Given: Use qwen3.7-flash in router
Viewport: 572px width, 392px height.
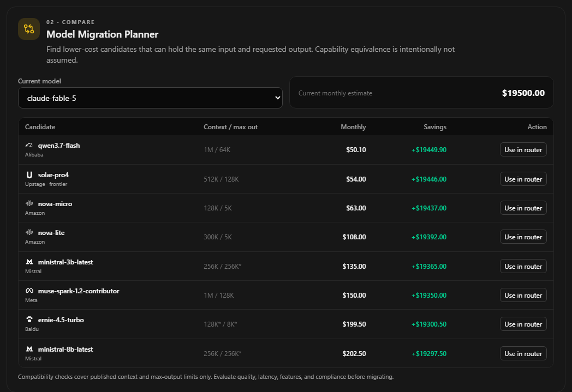Looking at the screenshot, I should (x=523, y=150).
